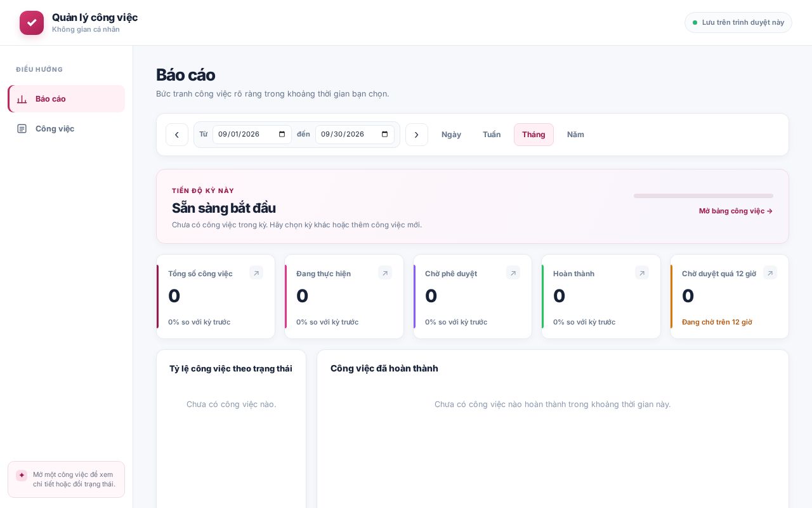Click the Hoàn thành card title
Image resolution: width=812 pixels, height=508 pixels.
click(x=573, y=274)
